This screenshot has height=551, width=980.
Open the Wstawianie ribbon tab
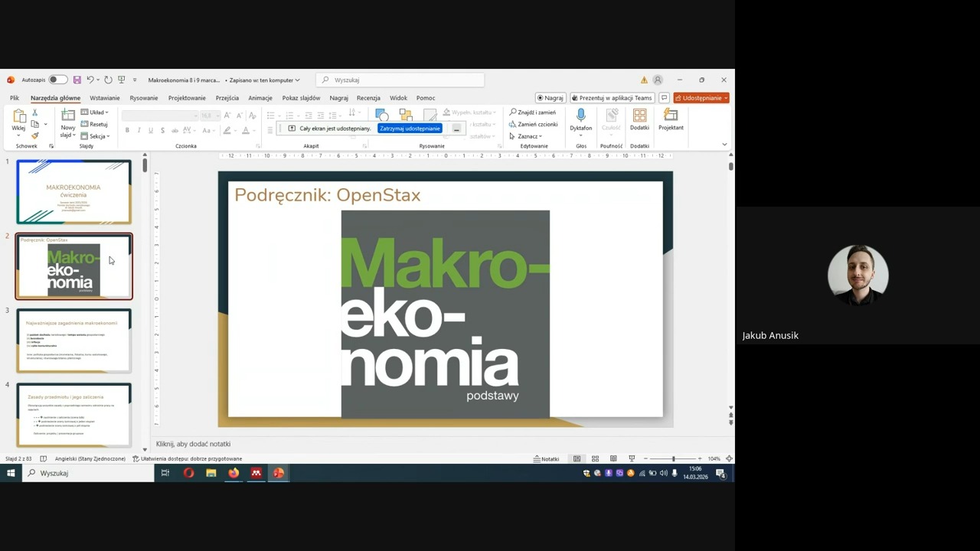pos(104,98)
